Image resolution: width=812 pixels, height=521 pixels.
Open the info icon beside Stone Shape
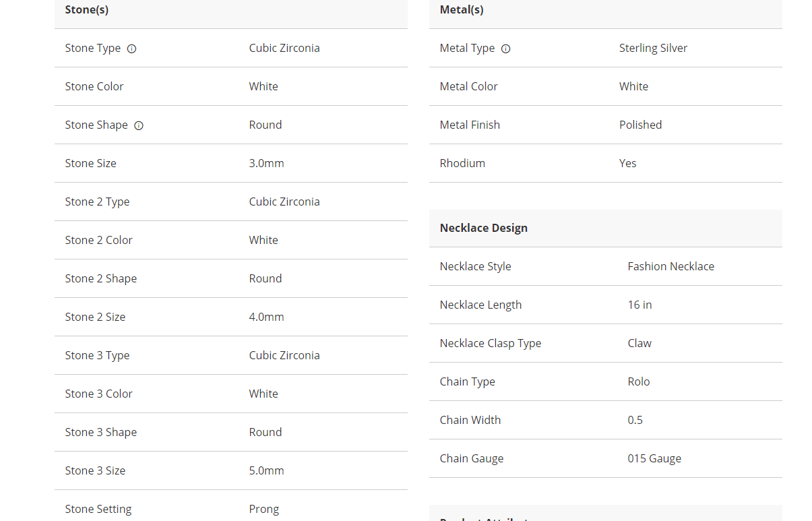pos(139,125)
